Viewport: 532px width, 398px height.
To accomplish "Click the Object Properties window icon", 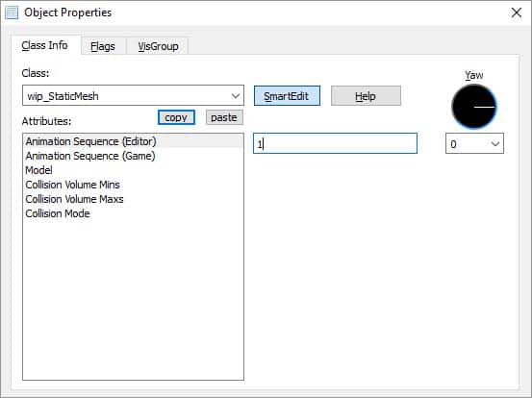I will (12, 12).
